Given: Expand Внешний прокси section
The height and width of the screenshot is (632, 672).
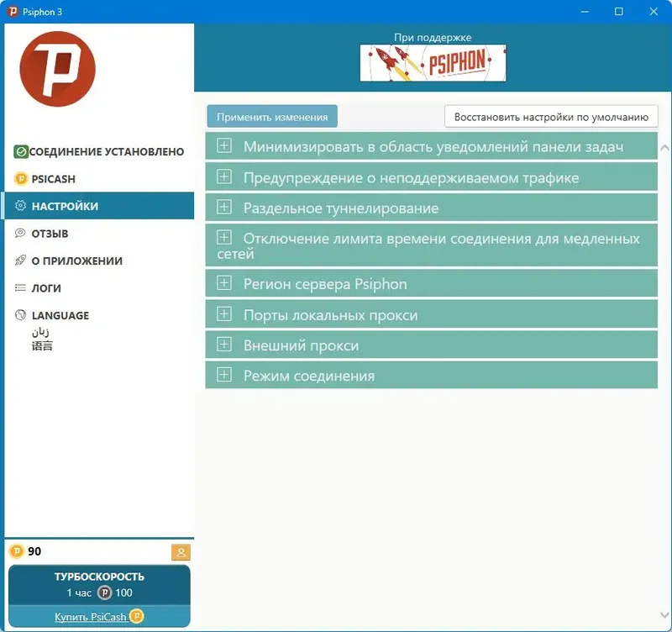Looking at the screenshot, I should point(431,345).
